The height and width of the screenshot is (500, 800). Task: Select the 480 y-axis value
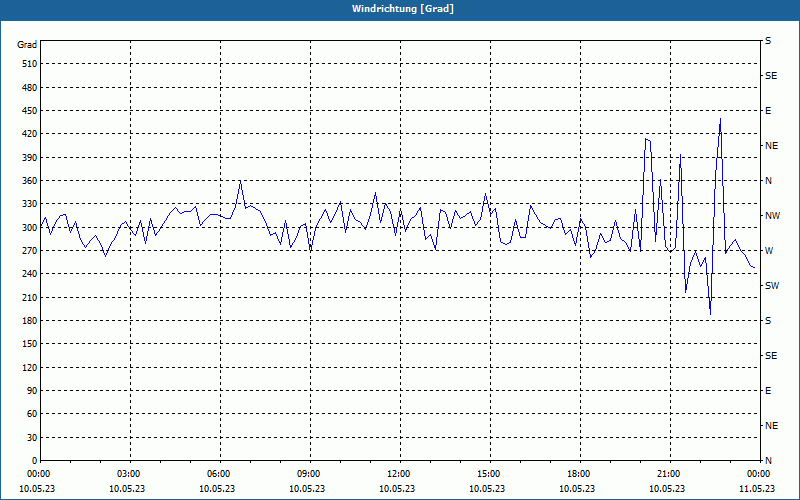click(30, 88)
